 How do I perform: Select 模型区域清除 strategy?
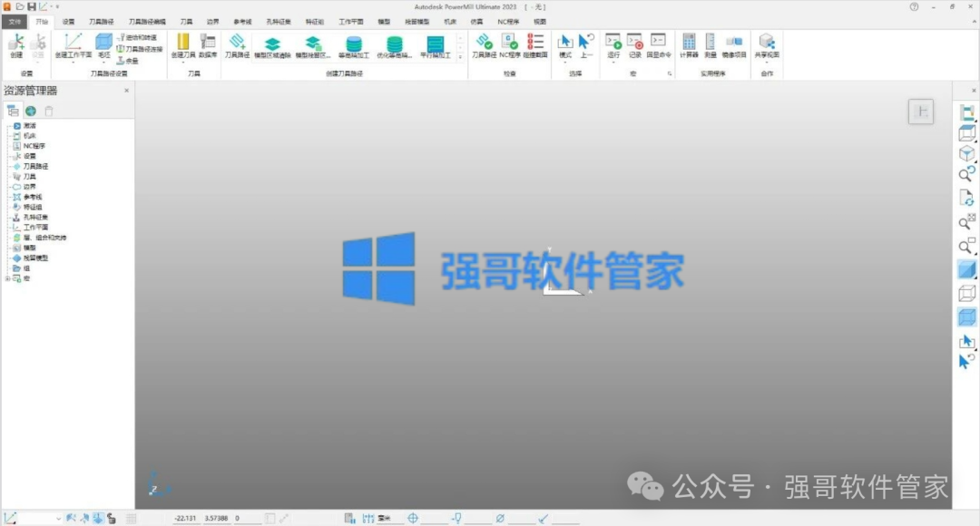[272, 47]
